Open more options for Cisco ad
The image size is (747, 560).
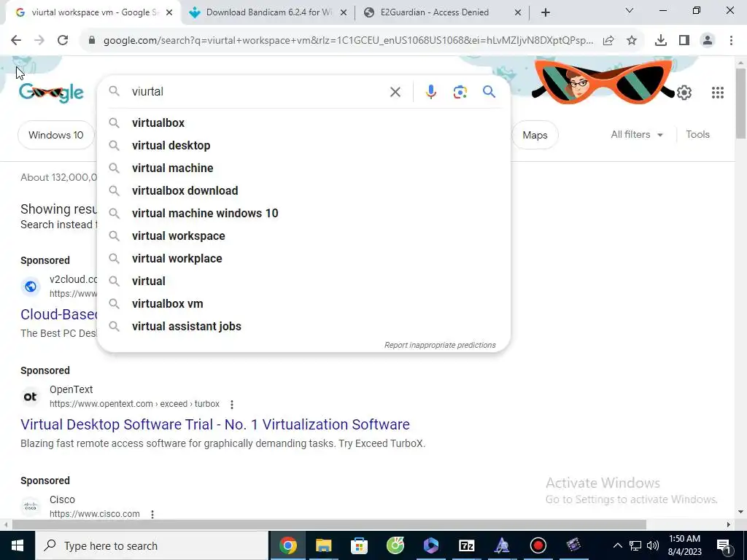click(152, 514)
